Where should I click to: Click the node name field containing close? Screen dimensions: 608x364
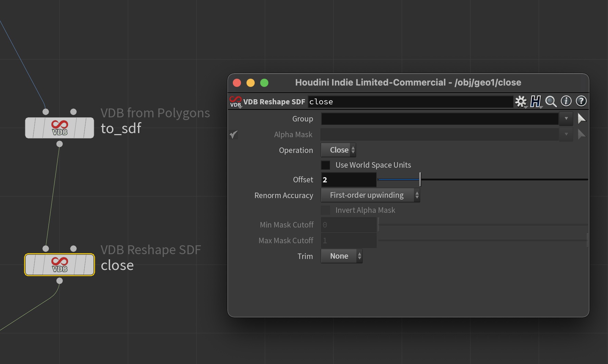pyautogui.click(x=410, y=102)
